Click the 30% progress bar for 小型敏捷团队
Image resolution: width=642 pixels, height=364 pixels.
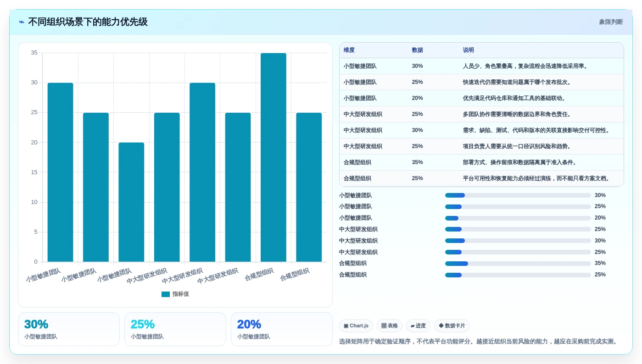pos(518,195)
